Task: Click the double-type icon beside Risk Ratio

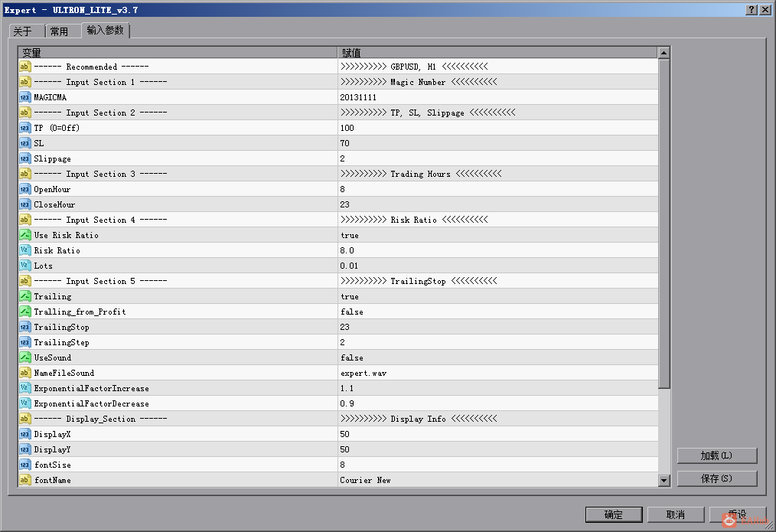Action: (x=24, y=250)
